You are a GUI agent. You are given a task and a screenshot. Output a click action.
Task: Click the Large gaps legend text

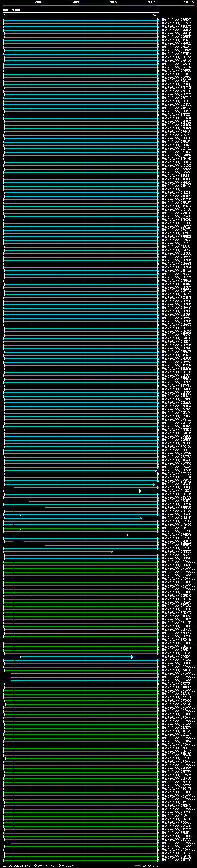coord(38,865)
